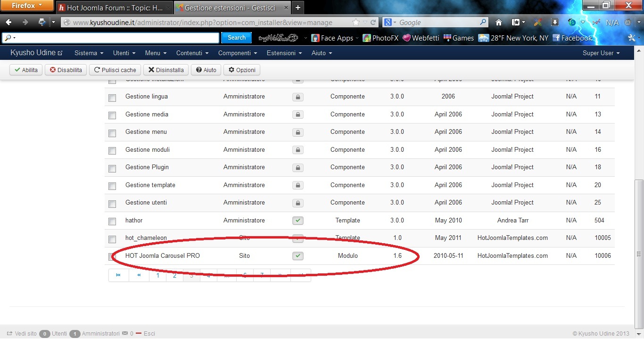Click the Pulisci cache button
Viewport: 644px width, 362px height.
(115, 70)
